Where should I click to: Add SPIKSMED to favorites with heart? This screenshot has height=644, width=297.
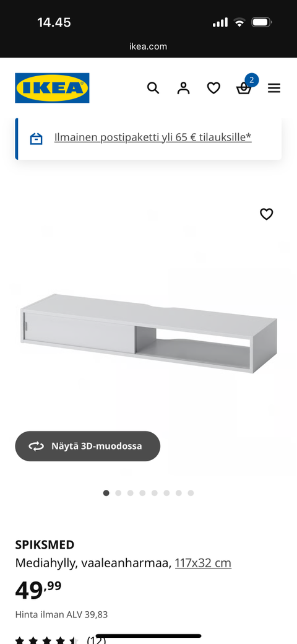pyautogui.click(x=266, y=214)
